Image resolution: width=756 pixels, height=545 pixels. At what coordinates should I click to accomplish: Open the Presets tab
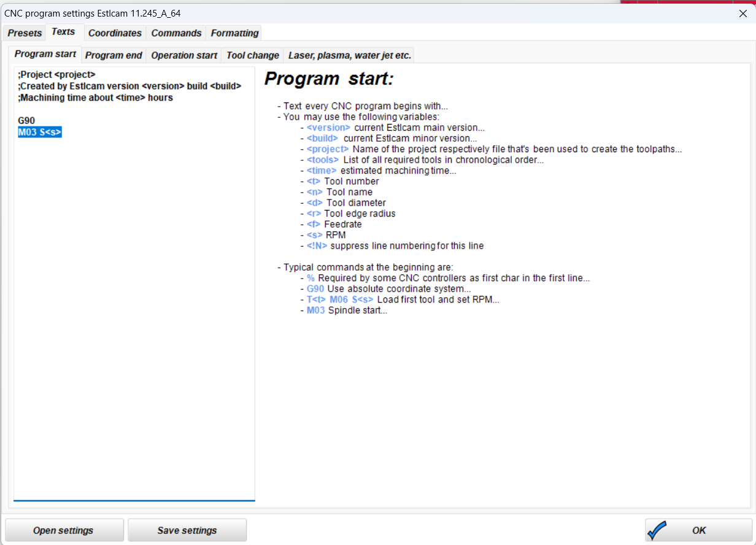(x=25, y=33)
